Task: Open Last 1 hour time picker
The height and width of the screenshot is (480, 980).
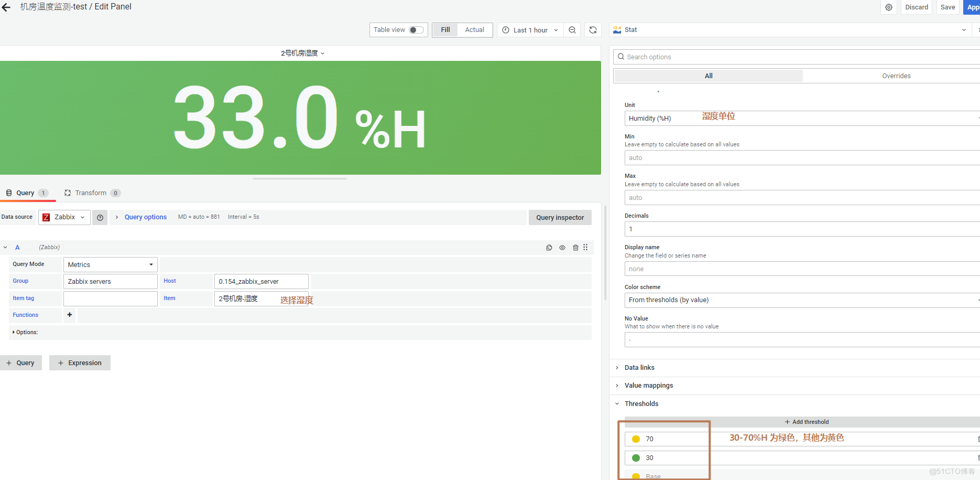Action: tap(530, 30)
